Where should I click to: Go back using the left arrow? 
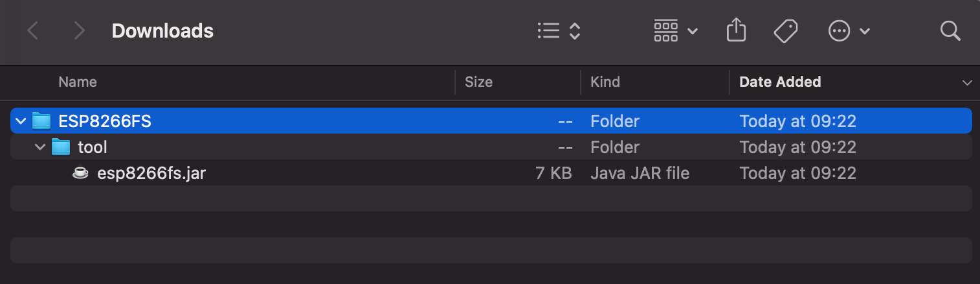[32, 30]
